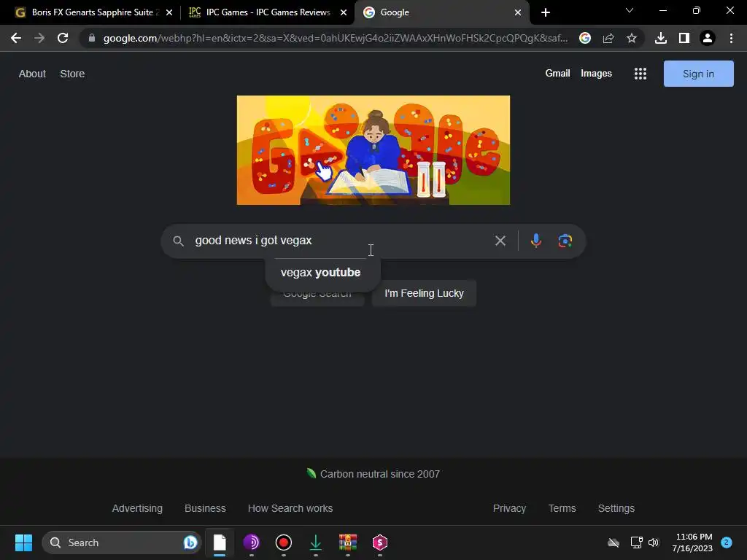The height and width of the screenshot is (560, 747).
Task: Open the Privacy footer link
Action: (509, 508)
